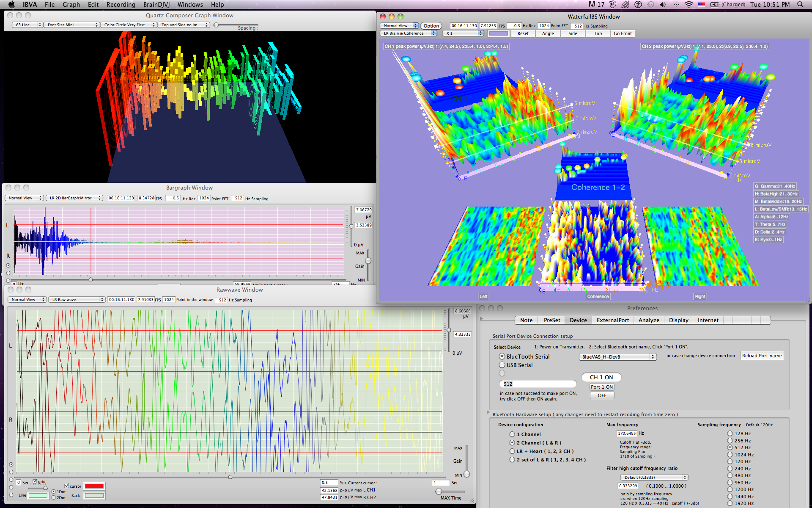Viewport: 812px width, 508px height.
Task: Click the Coherence label under waterfall view
Action: [x=598, y=296]
